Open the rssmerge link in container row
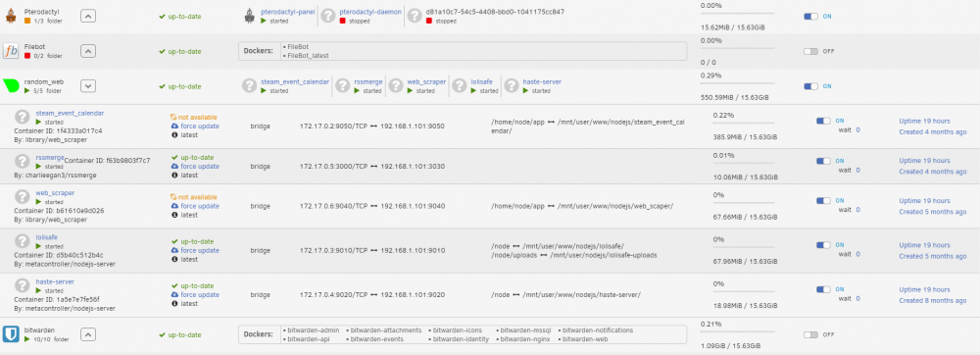This screenshot has height=355, width=980. (x=50, y=158)
